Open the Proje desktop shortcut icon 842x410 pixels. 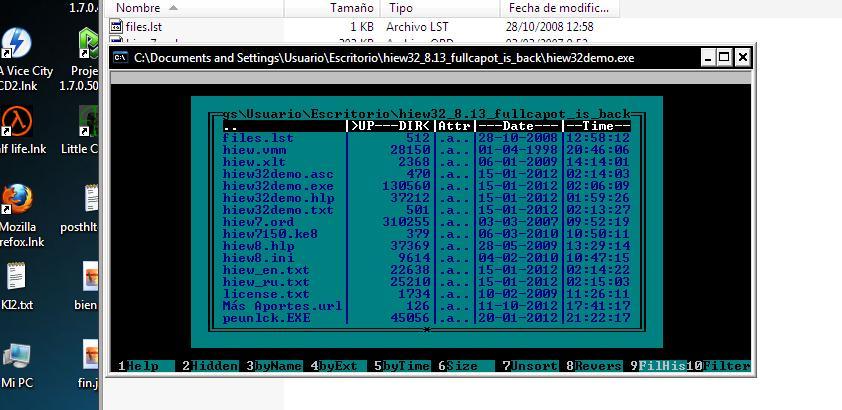[89, 43]
